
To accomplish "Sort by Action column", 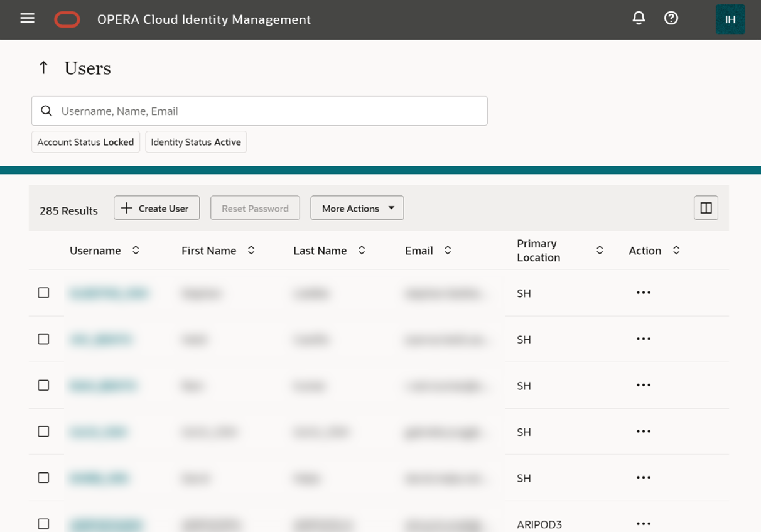I will coord(676,250).
